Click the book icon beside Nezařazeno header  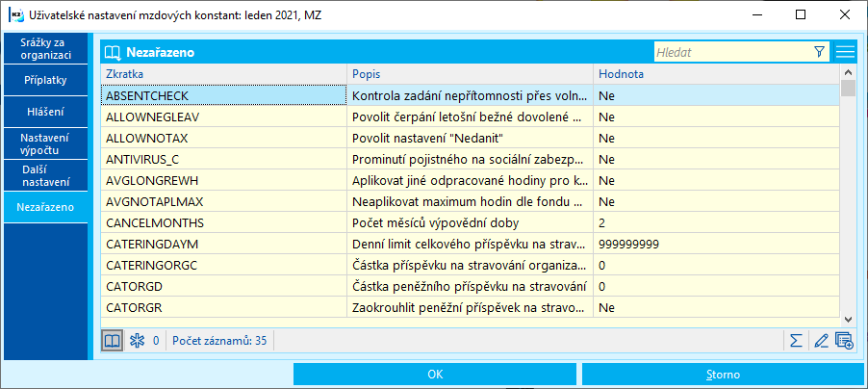[113, 53]
